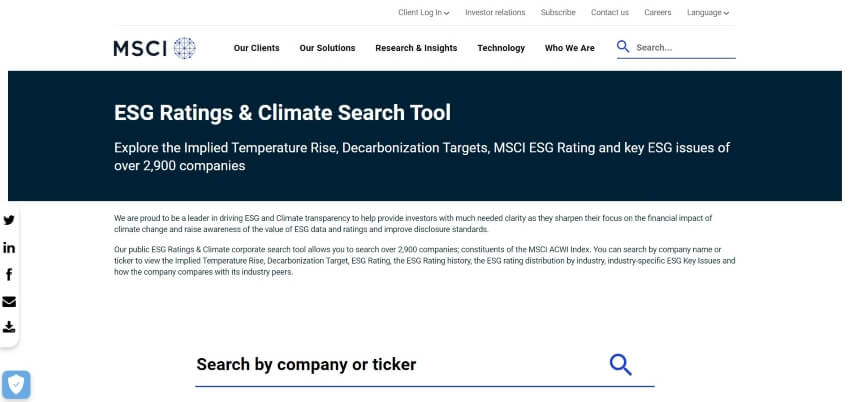Open the Who We Are menu
Image resolution: width=850 pixels, height=402 pixels.
pyautogui.click(x=570, y=48)
